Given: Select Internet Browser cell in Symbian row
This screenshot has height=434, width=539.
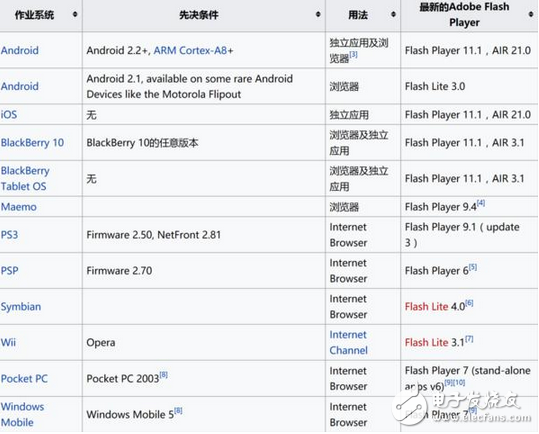Looking at the screenshot, I should coord(363,307).
